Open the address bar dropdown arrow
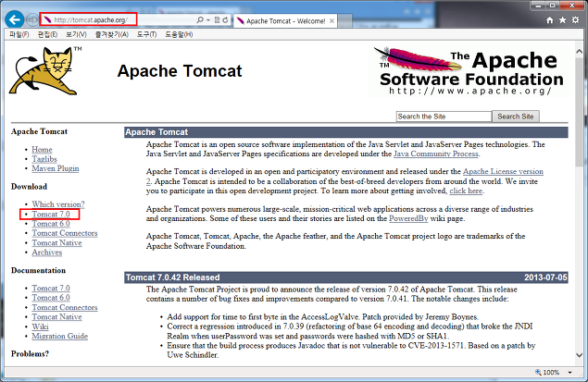This screenshot has height=382, width=588. pyautogui.click(x=208, y=19)
